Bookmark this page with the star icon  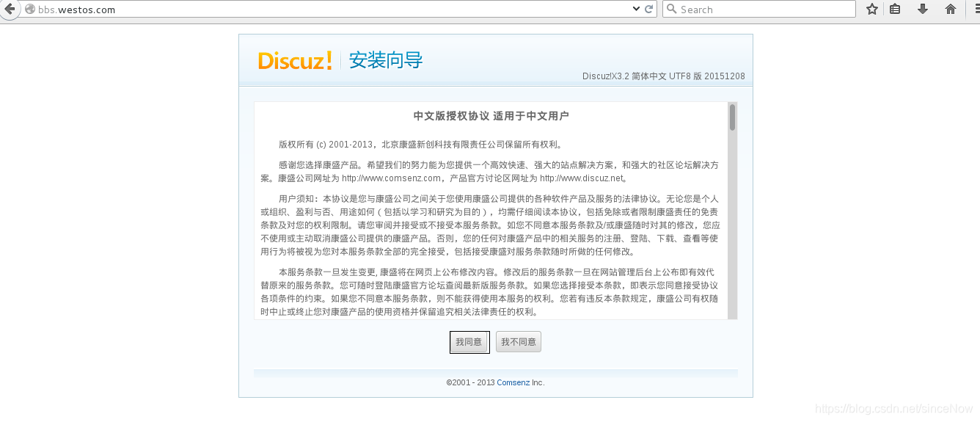coord(871,9)
